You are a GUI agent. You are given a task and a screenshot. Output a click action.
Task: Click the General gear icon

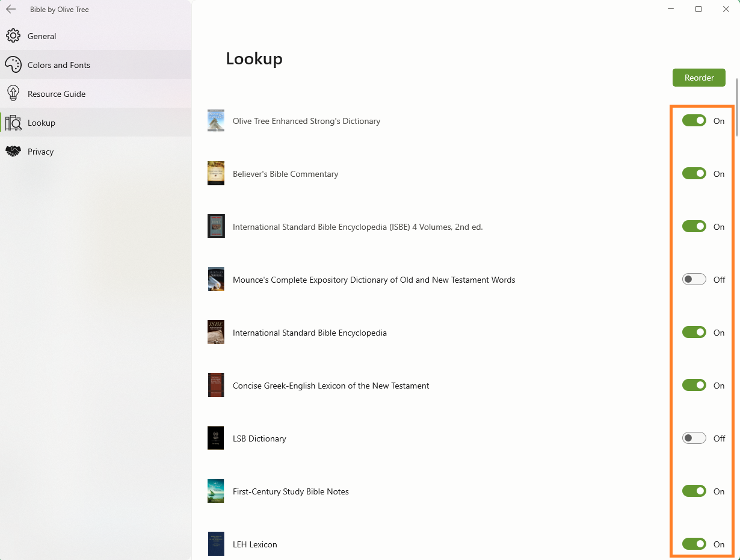[13, 36]
